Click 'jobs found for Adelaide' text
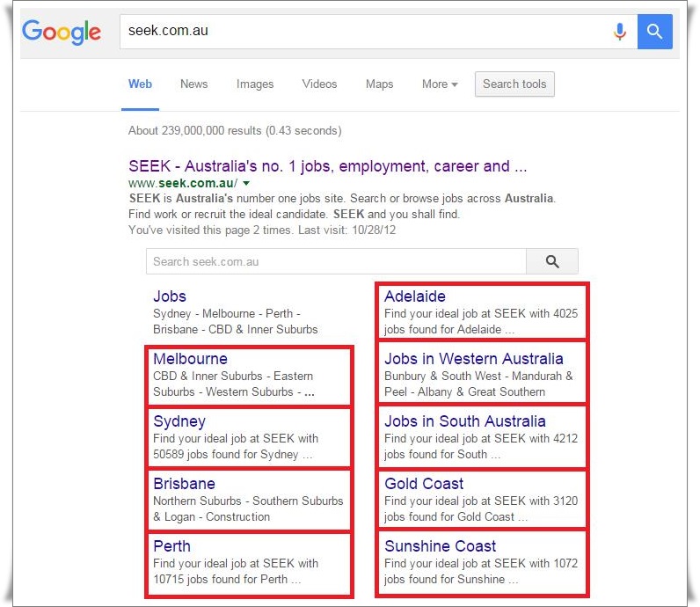 [443, 329]
